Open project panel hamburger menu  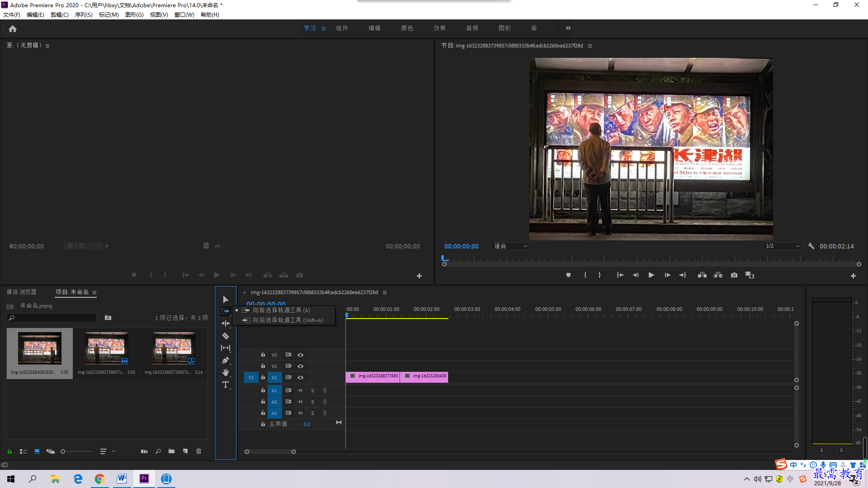point(94,292)
